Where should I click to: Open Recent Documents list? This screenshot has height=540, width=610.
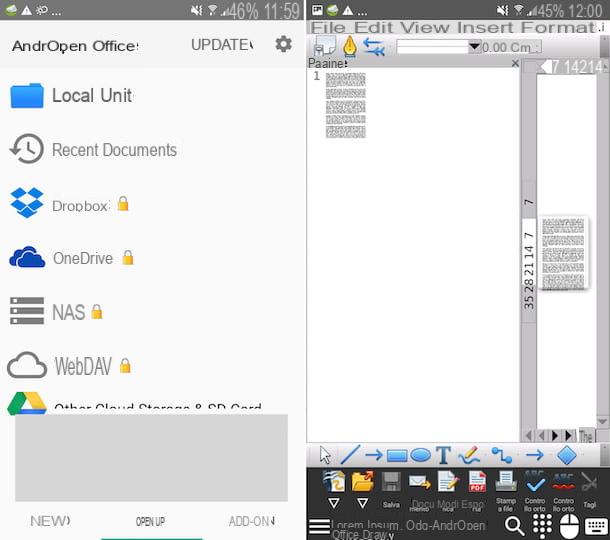coord(93,150)
